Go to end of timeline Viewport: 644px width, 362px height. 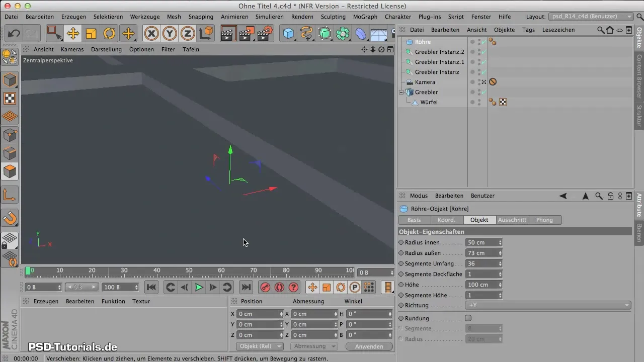coord(246,287)
